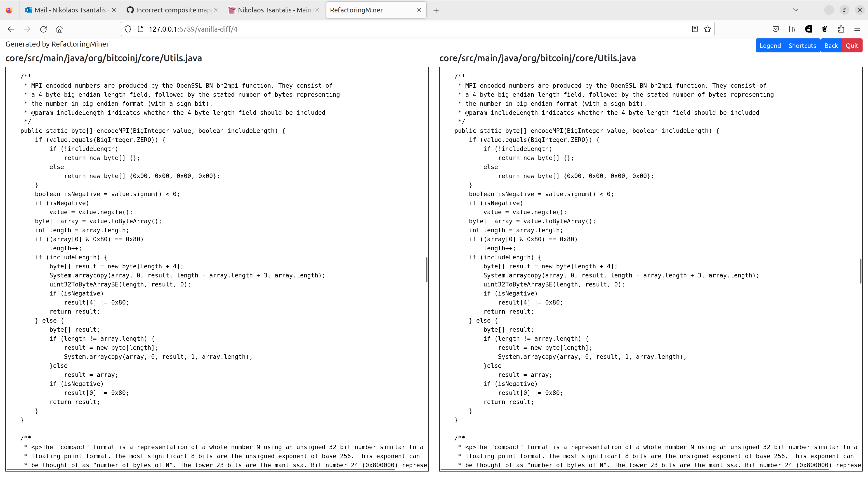Open the extensions puzzle icon

[841, 29]
